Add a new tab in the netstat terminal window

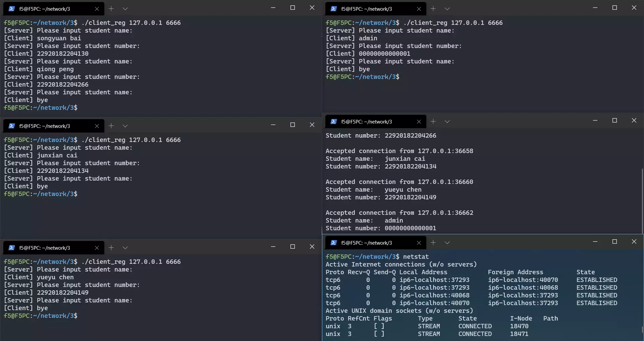(x=433, y=243)
